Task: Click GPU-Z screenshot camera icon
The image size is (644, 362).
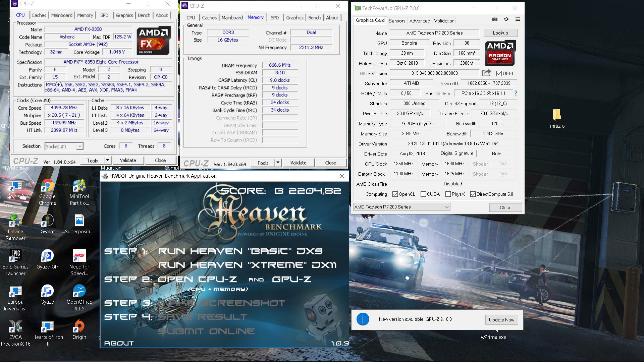Action: coord(494,19)
